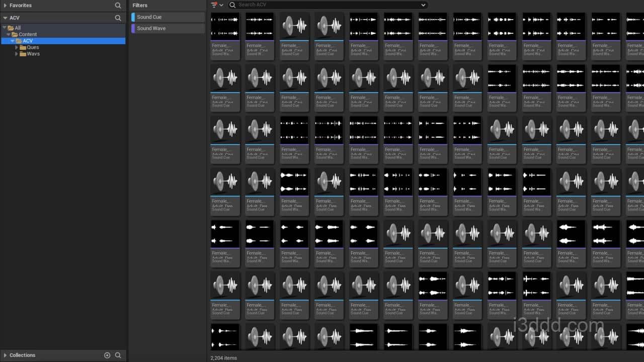This screenshot has width=644, height=362.
Task: Select the Wavs folder icon
Action: click(x=23, y=54)
